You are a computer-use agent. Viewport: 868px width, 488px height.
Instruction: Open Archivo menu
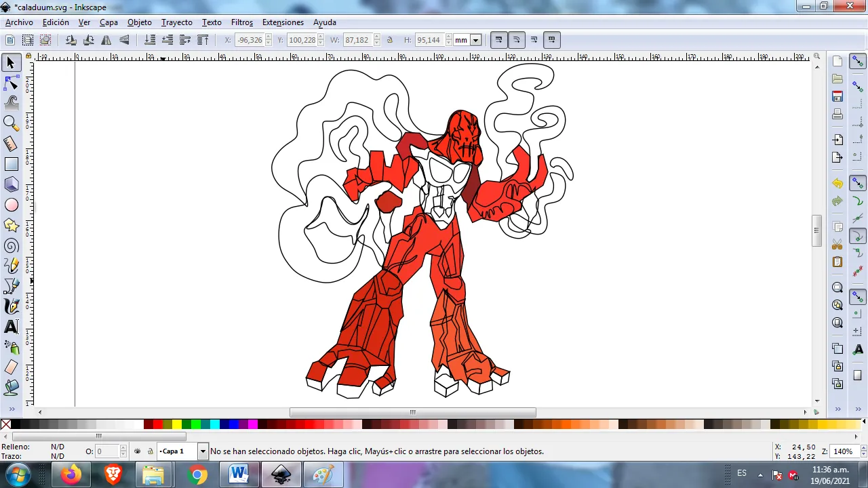(x=19, y=22)
